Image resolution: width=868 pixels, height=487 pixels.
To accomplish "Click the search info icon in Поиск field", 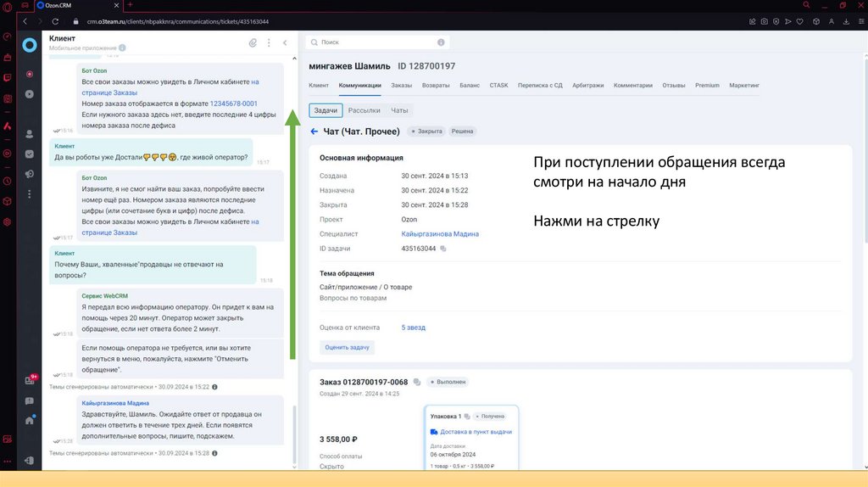I will click(441, 42).
